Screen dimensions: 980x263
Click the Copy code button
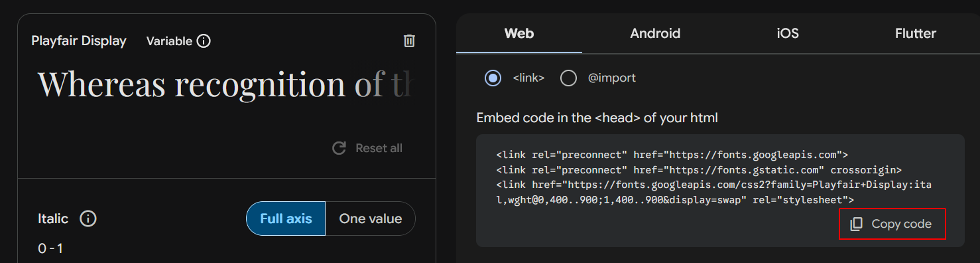pyautogui.click(x=892, y=224)
